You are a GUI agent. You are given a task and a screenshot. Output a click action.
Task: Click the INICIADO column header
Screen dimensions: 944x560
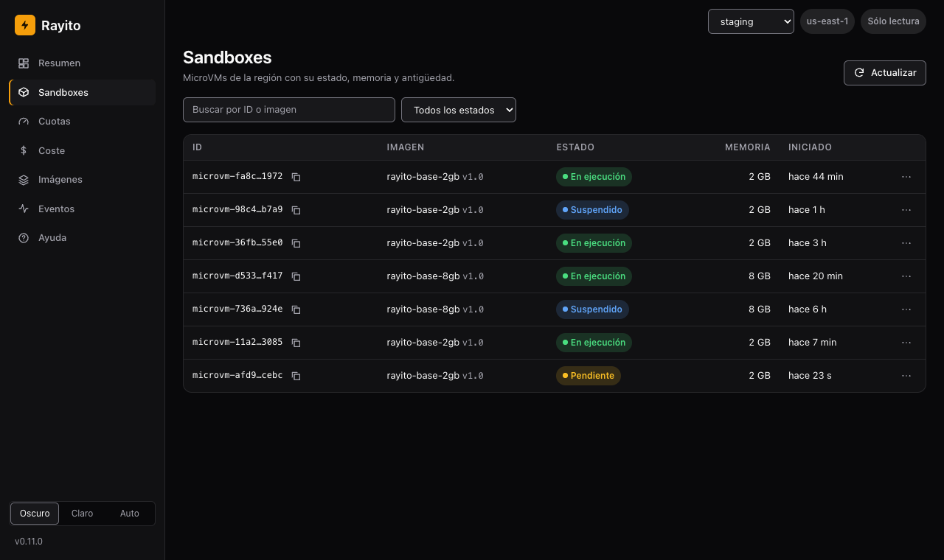810,147
